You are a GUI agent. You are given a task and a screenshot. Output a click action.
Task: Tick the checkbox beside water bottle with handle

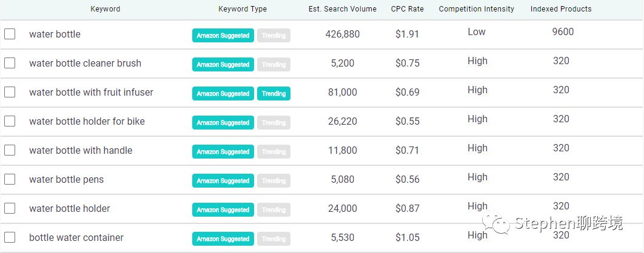coord(10,151)
